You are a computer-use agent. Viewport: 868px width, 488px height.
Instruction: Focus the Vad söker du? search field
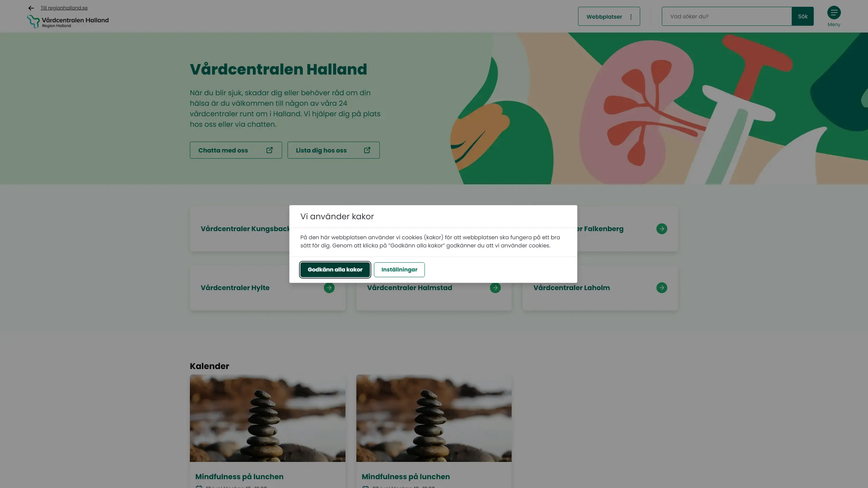click(x=727, y=16)
